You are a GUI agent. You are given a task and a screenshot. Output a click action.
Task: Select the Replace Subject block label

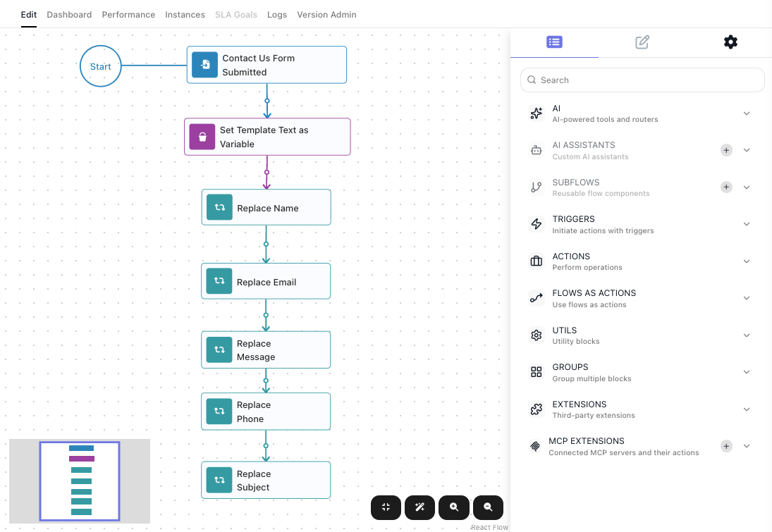coord(254,481)
